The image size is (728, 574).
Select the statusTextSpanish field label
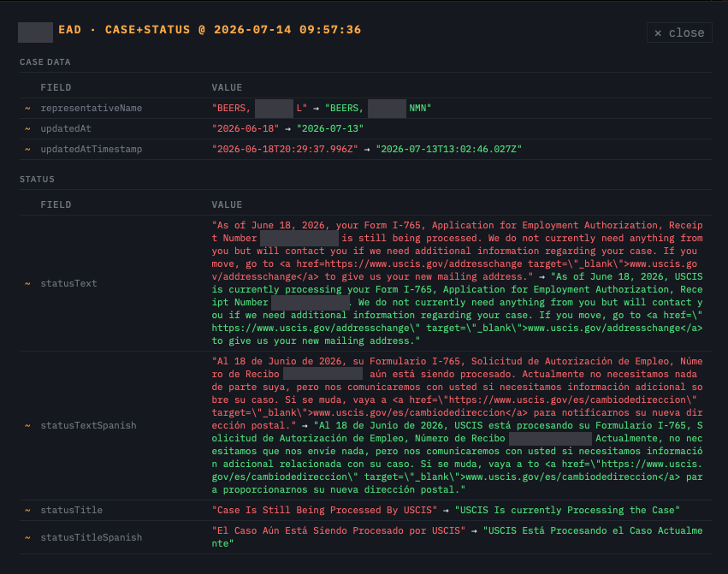click(88, 425)
